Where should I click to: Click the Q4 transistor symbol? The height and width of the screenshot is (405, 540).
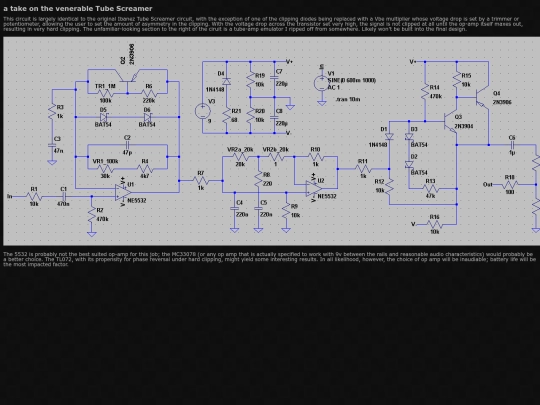pos(482,97)
